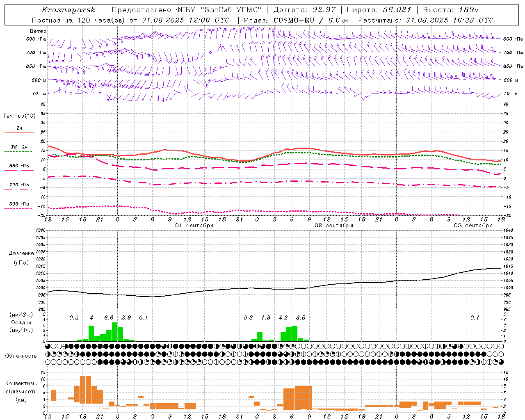Click the "03 сентября" date label
Viewport: 525px width, 420px height.
473,226
